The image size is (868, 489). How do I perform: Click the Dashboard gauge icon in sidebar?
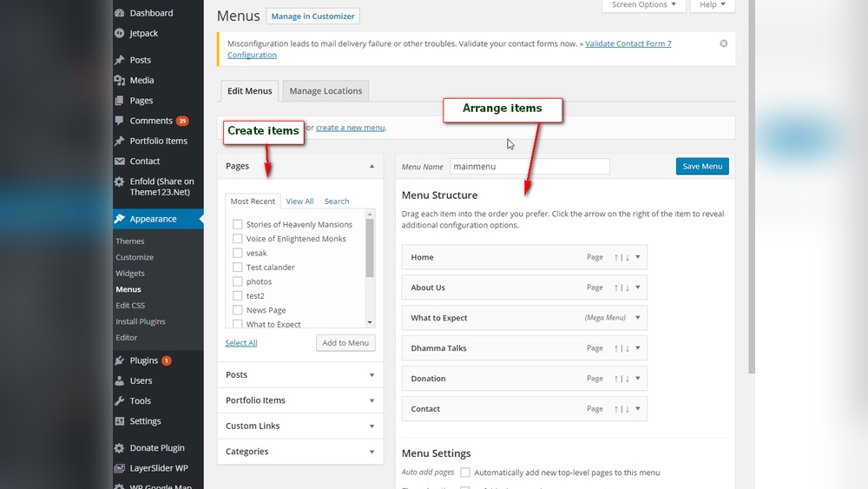(x=120, y=13)
